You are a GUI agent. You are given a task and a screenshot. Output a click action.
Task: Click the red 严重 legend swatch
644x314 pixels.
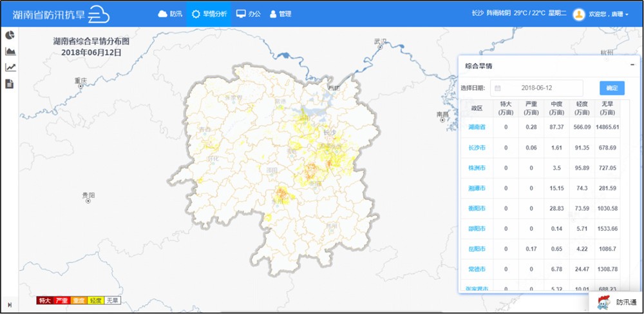point(62,300)
